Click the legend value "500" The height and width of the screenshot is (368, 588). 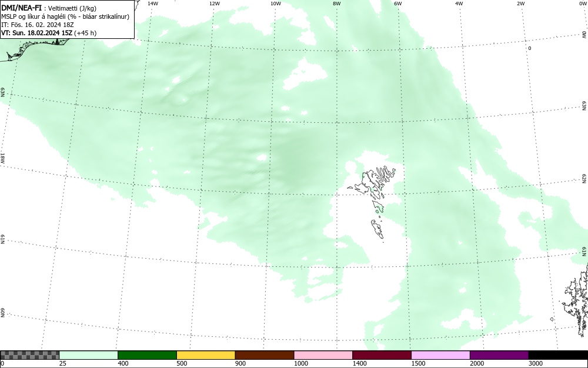click(x=182, y=363)
